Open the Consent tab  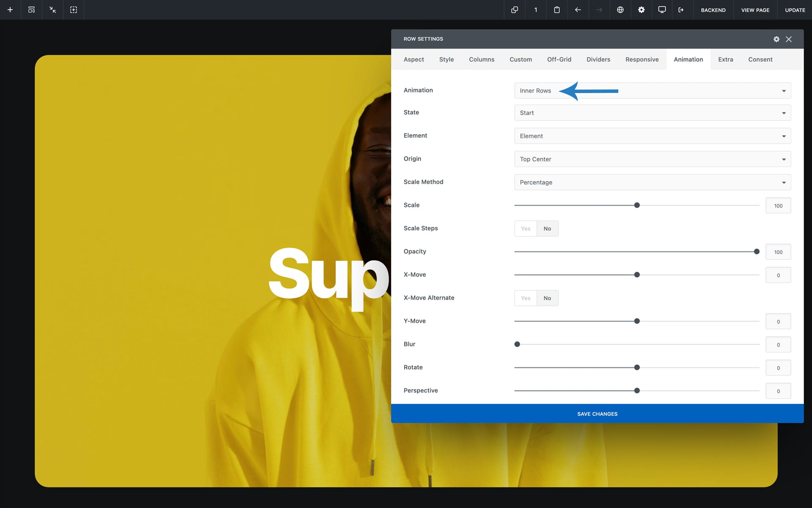click(x=760, y=59)
